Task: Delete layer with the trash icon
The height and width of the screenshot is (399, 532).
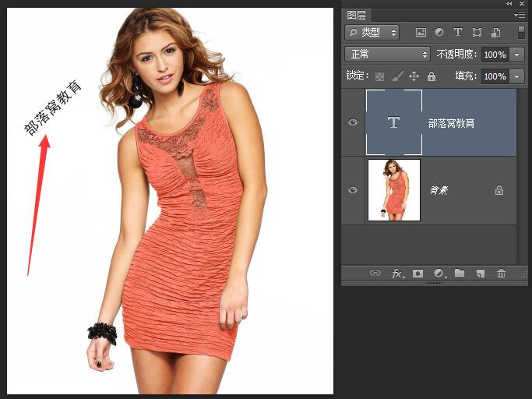Action: pos(501,274)
